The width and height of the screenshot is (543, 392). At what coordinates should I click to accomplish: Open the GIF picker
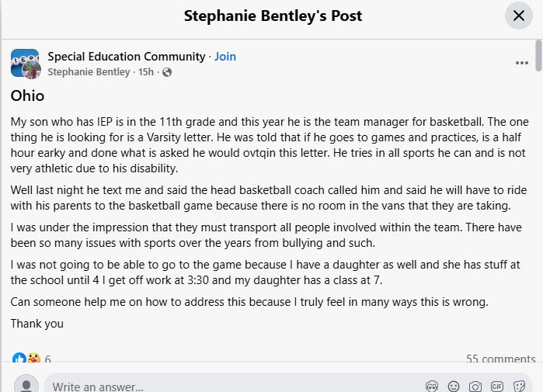(497, 386)
